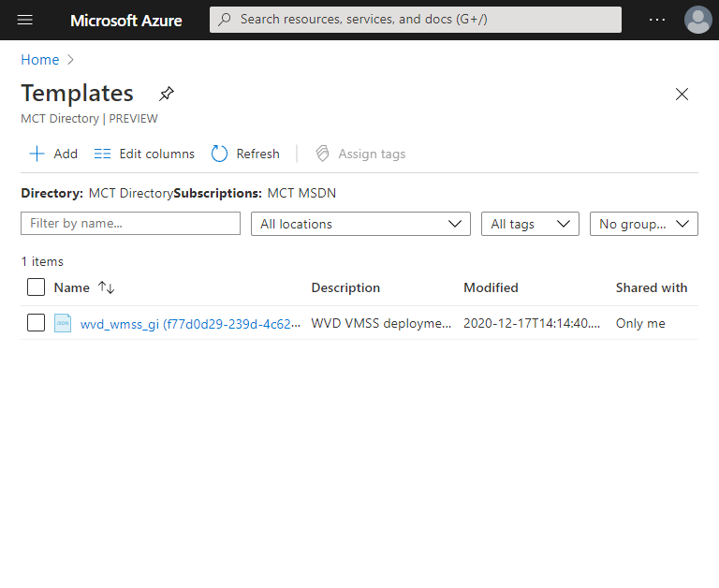Click Assign tags in toolbar
Screen dimensions: 719x588
pyautogui.click(x=360, y=154)
